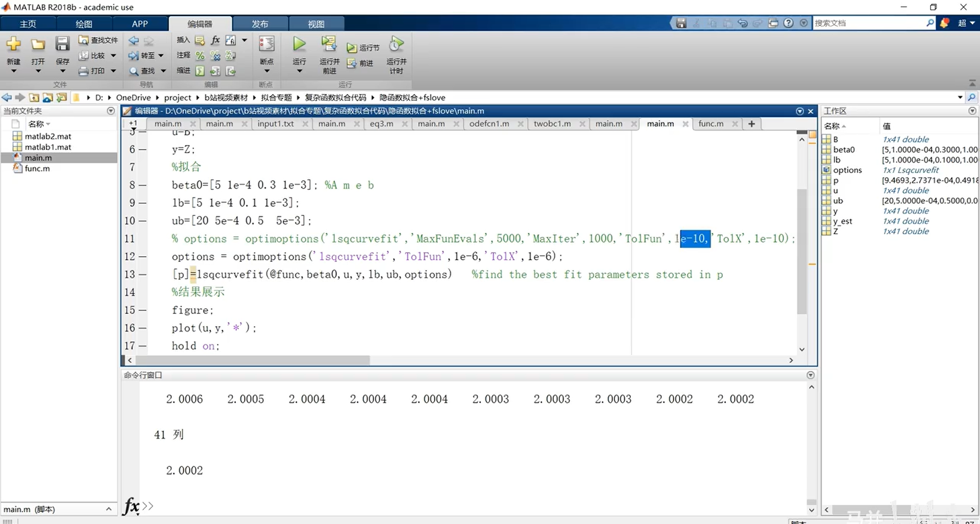
Task: Click 查找文件 (Find Files)
Action: click(x=98, y=40)
